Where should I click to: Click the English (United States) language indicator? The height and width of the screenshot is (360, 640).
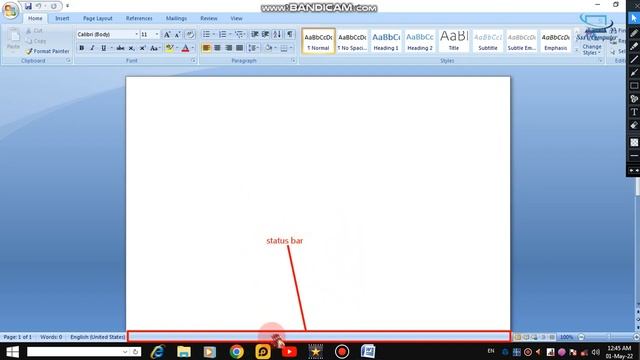click(98, 337)
